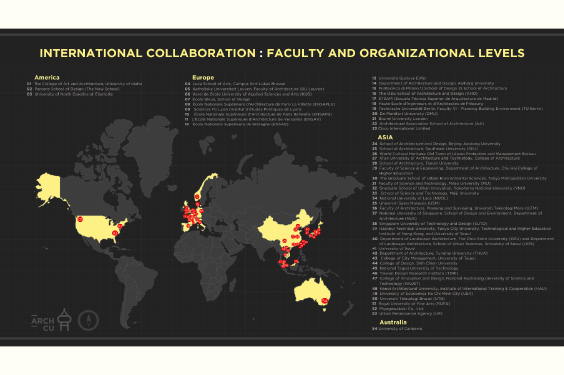Select the highlighted Australia landmass
This screenshot has height=375, width=564.
tap(311, 291)
